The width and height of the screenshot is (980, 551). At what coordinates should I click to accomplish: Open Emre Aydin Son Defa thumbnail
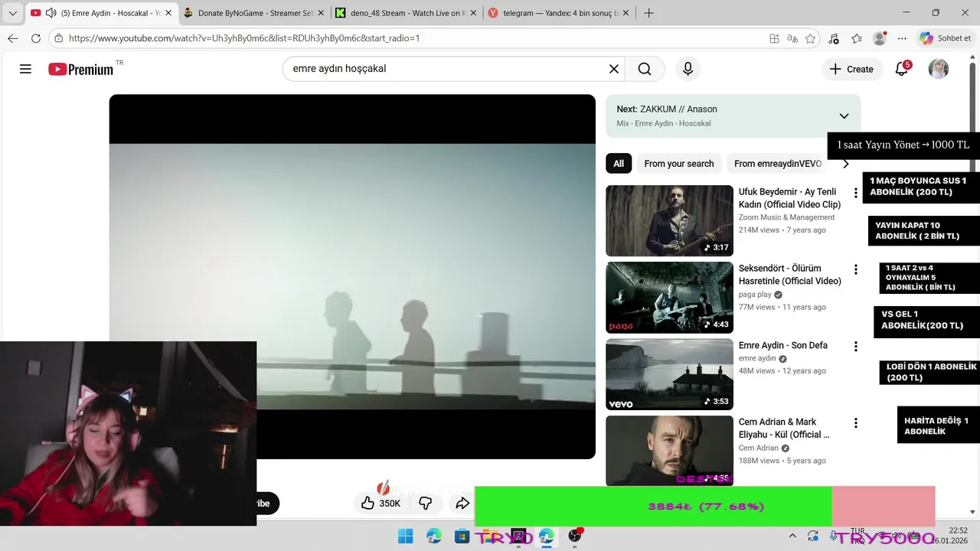click(669, 374)
